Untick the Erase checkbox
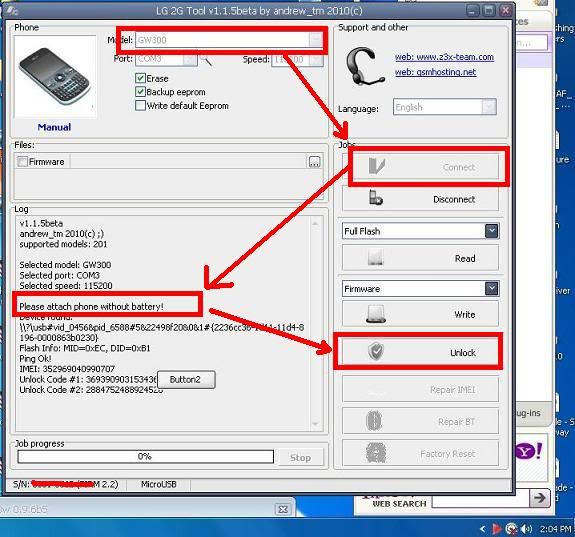 point(140,78)
